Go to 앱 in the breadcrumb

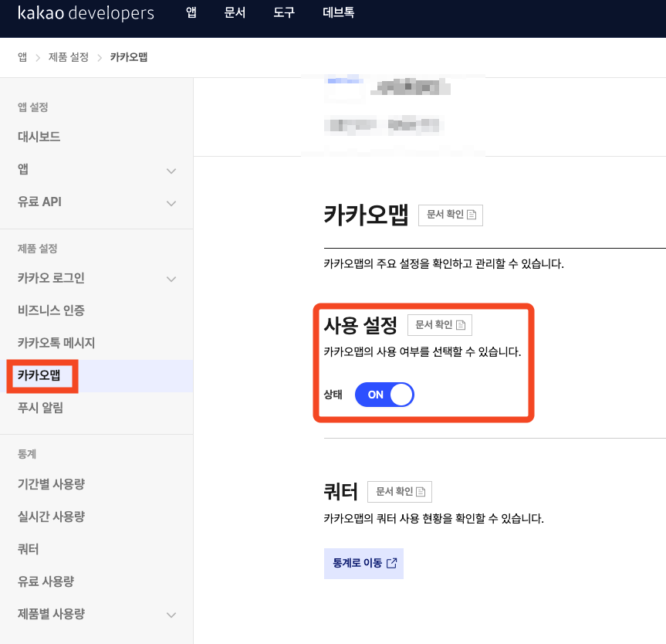coord(22,57)
